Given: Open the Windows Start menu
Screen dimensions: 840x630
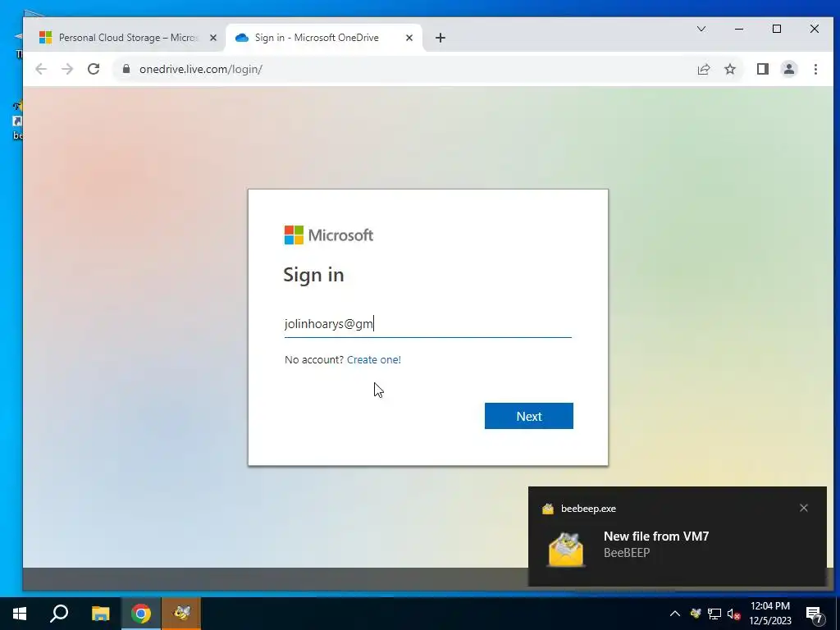Looking at the screenshot, I should click(20, 614).
